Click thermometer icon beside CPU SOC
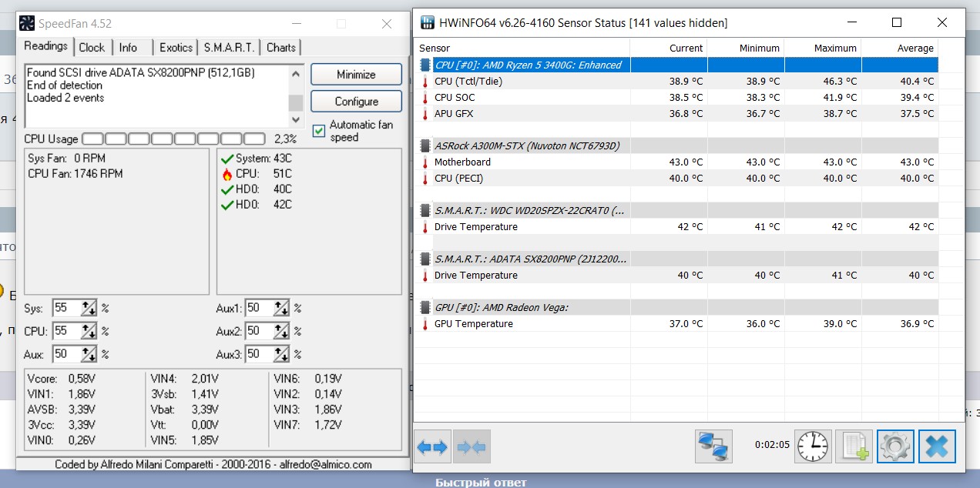 425,97
